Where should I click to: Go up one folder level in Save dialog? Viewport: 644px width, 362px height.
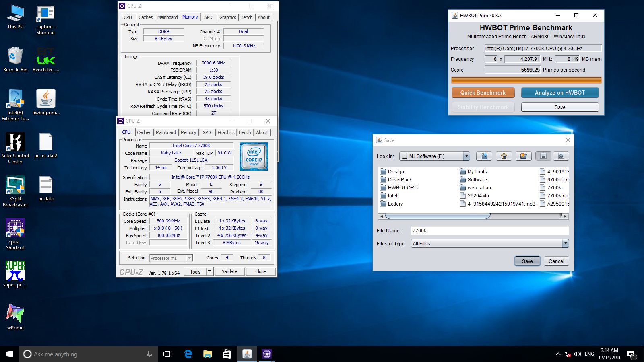(484, 156)
